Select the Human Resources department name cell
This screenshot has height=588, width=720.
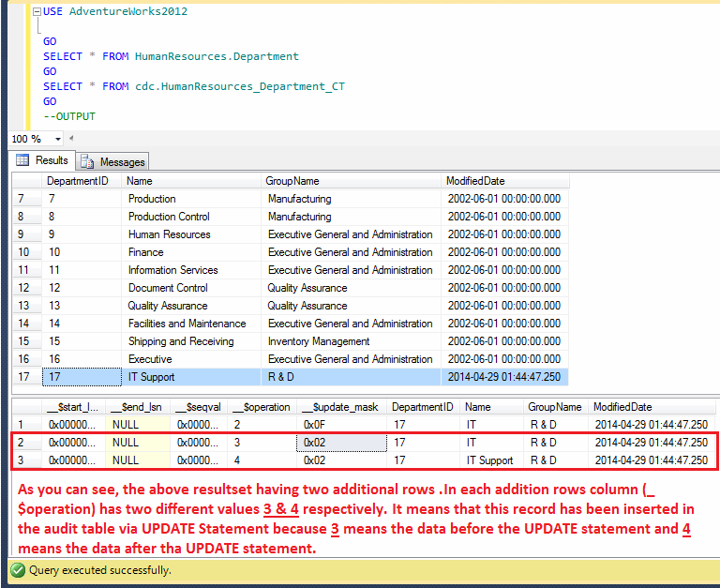[169, 234]
